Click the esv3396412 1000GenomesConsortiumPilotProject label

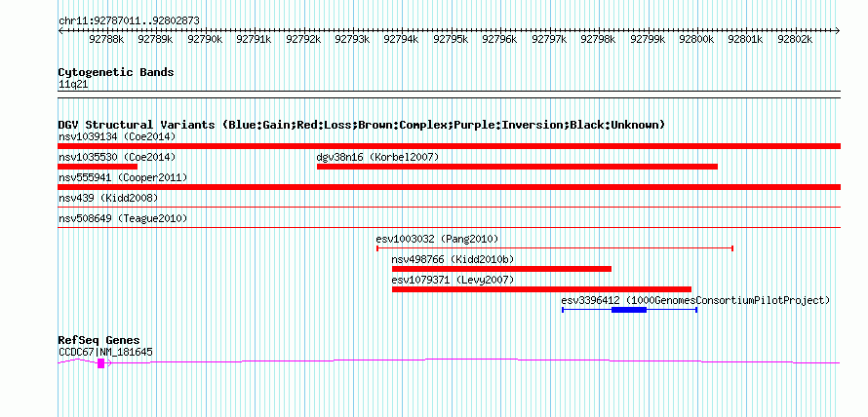695,300
